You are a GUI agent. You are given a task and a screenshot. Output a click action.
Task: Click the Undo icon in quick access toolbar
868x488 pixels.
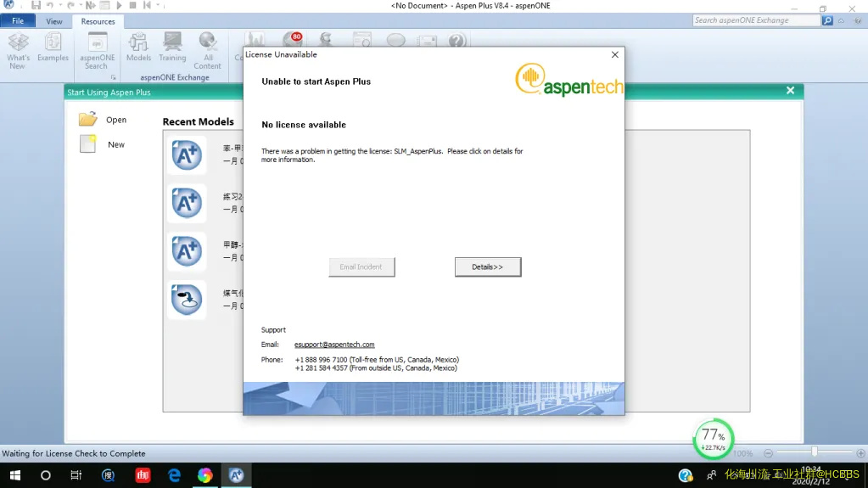click(50, 6)
